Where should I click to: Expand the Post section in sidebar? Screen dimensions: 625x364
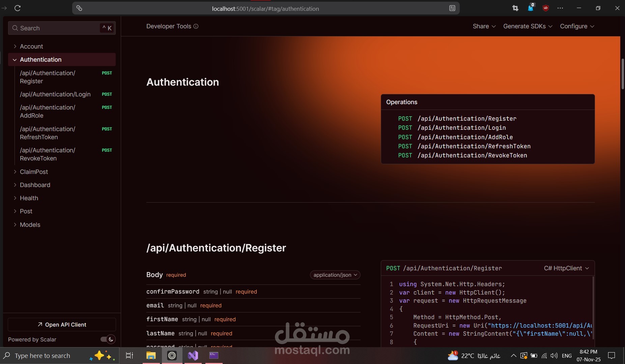62,211
